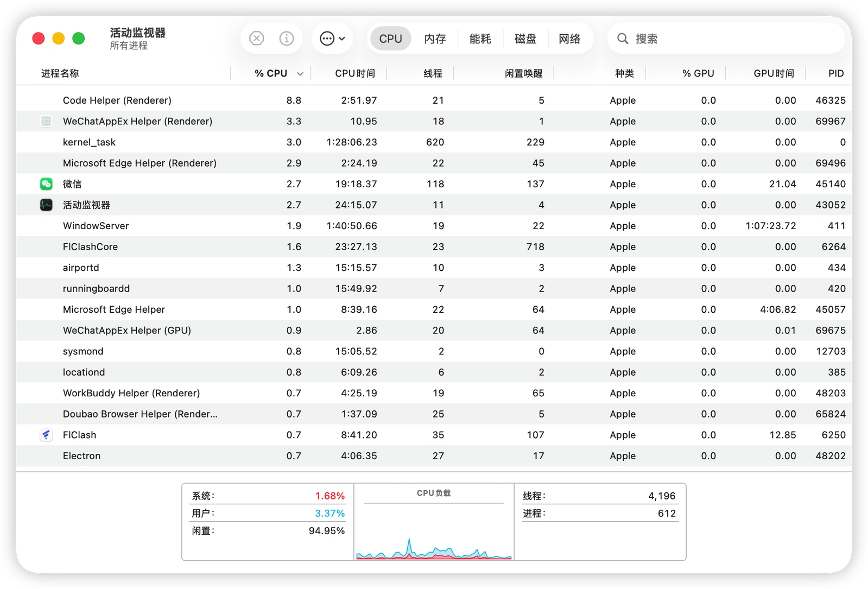868x589 pixels.
Task: Click the WeChatAppEx Helper (Renderer) row icon
Action: click(x=46, y=121)
